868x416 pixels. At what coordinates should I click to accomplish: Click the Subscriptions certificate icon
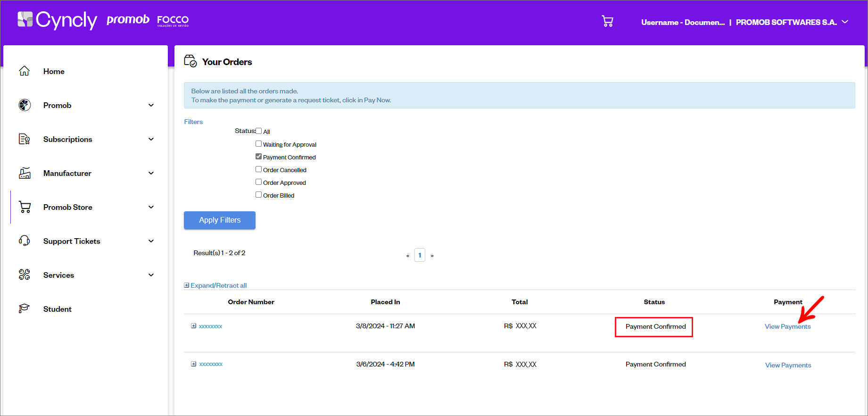click(25, 139)
